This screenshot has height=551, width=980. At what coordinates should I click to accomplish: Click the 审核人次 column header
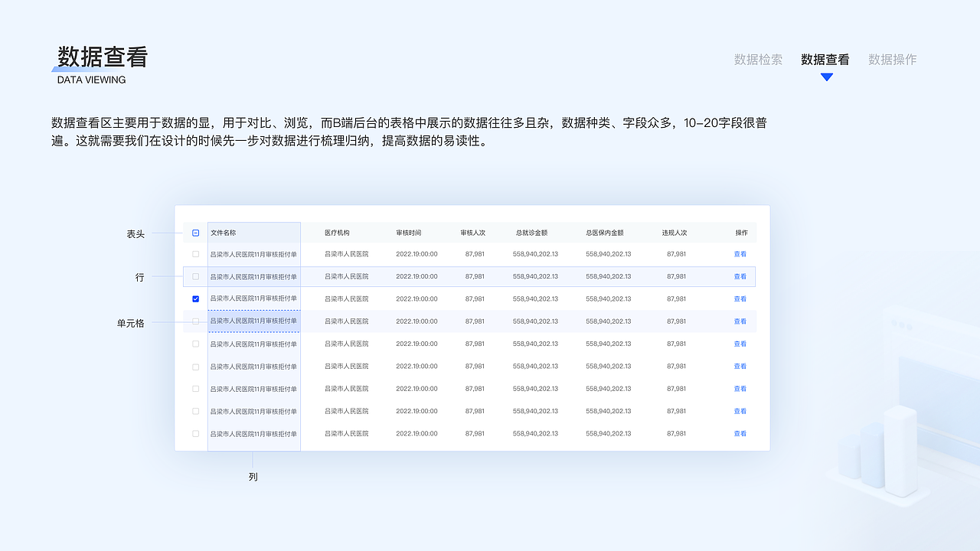[x=473, y=233]
